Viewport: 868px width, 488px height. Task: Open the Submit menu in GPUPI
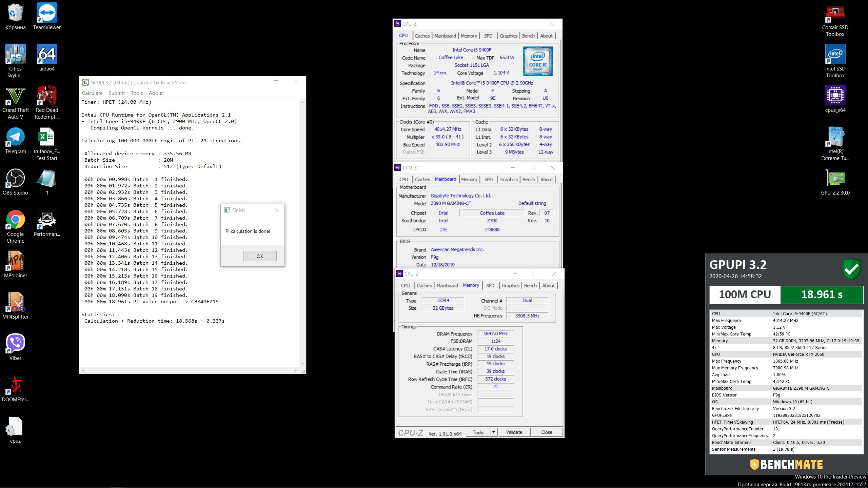117,93
